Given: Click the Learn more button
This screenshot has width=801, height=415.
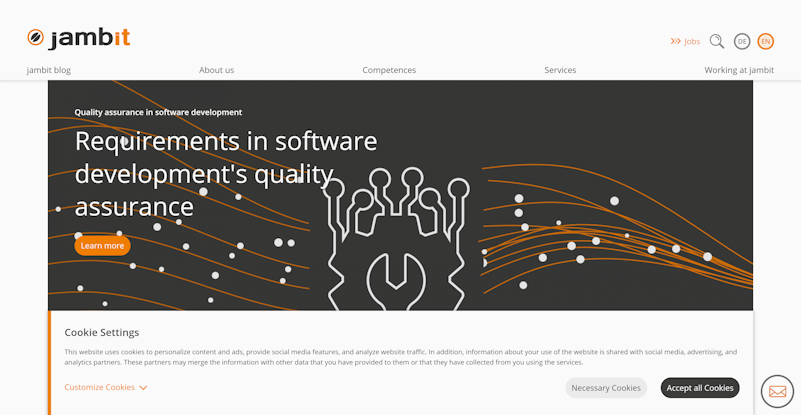Looking at the screenshot, I should click(102, 246).
